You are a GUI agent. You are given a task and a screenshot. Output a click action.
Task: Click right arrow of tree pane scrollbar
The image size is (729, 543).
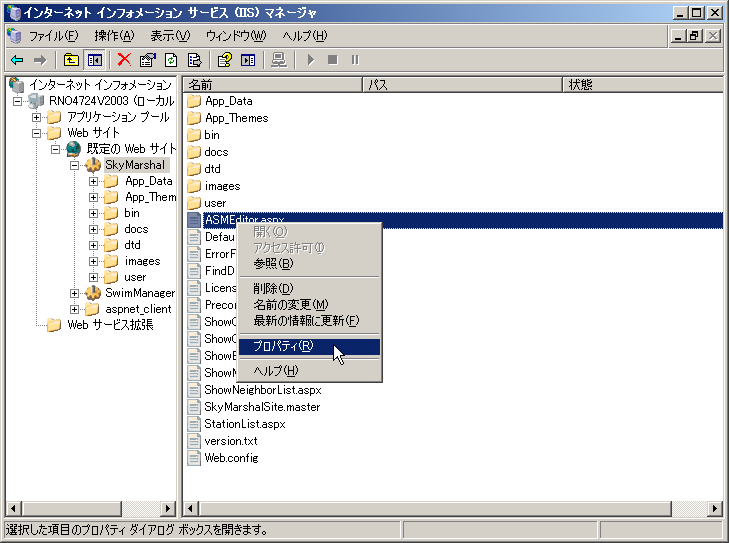168,509
